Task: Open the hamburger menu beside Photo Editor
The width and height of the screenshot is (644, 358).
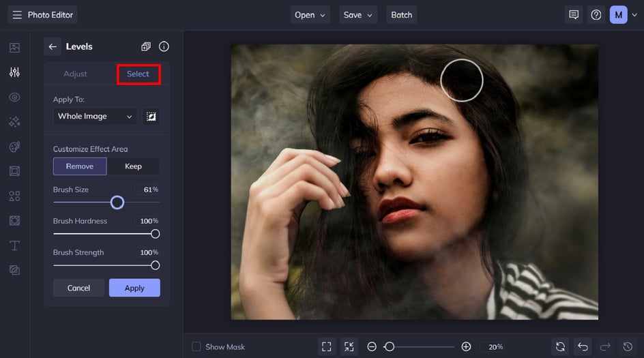Action: click(x=17, y=15)
